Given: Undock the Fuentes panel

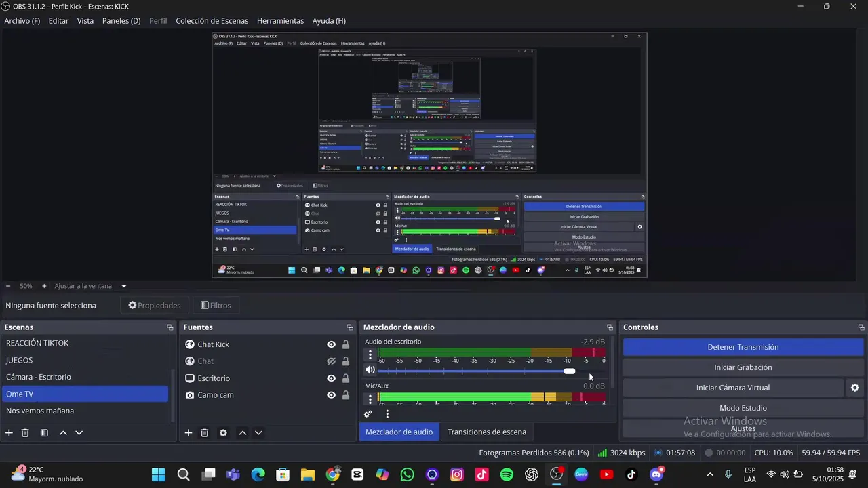Looking at the screenshot, I should (x=350, y=327).
